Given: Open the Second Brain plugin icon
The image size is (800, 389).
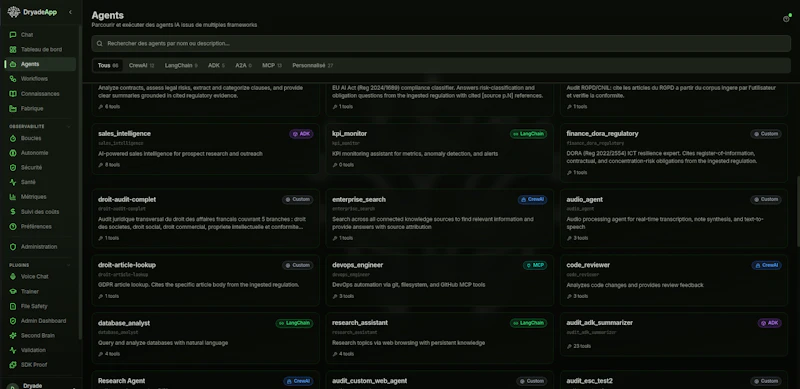Looking at the screenshot, I should point(13,336).
